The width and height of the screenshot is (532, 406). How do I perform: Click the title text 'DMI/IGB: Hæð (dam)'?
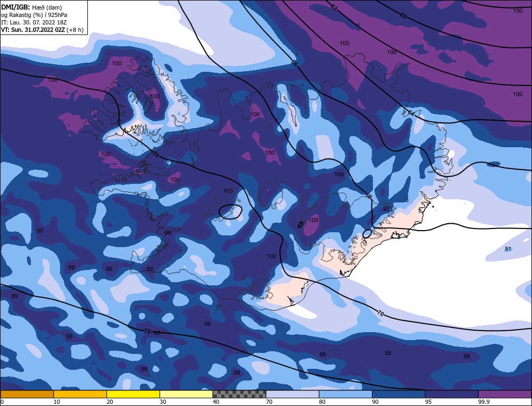31,7
